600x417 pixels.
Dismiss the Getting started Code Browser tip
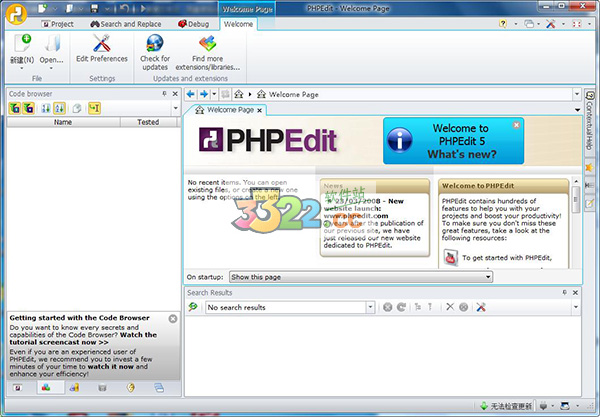pos(173,318)
